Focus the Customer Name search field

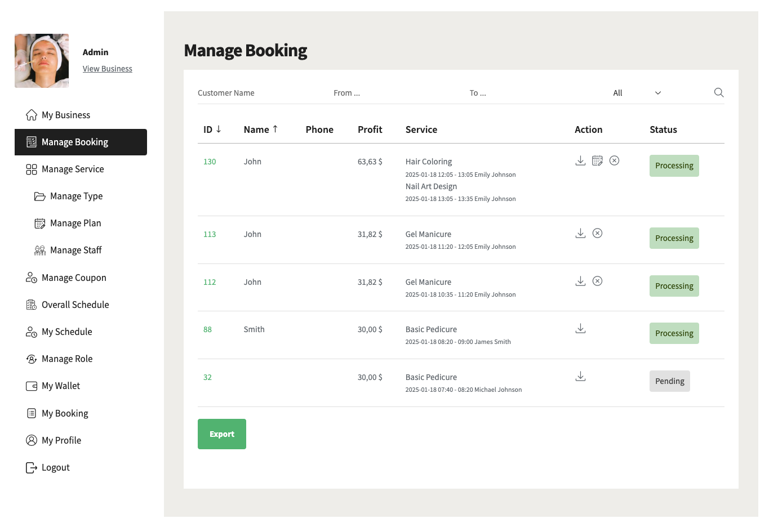pyautogui.click(x=254, y=93)
